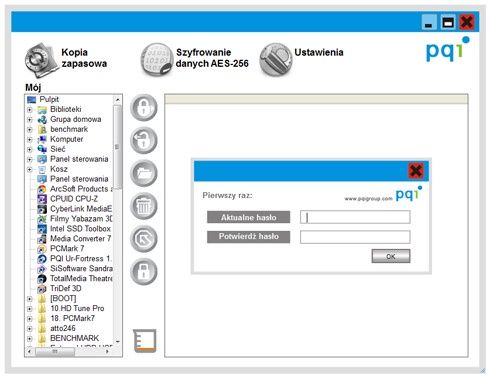Click the trash bin delete round button
The height and width of the screenshot is (379, 490).
[144, 206]
